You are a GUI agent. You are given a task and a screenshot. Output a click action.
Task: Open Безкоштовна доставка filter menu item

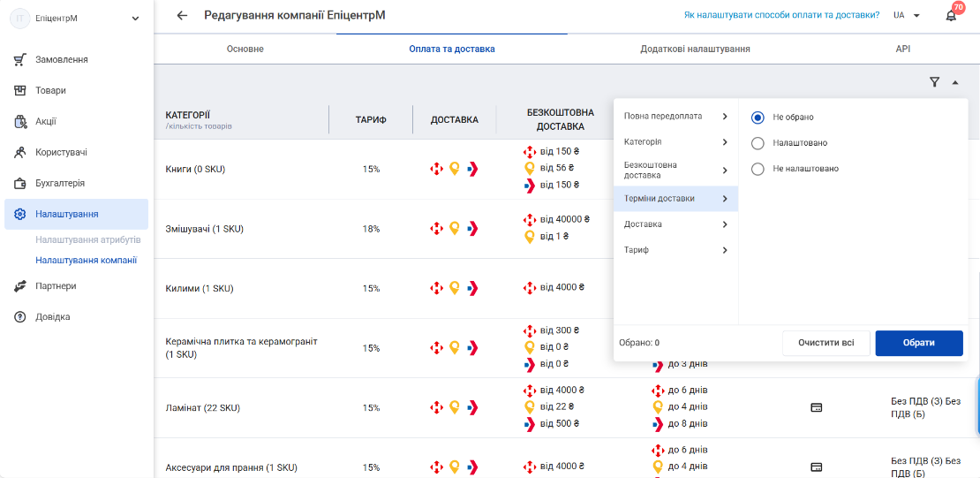coord(675,171)
